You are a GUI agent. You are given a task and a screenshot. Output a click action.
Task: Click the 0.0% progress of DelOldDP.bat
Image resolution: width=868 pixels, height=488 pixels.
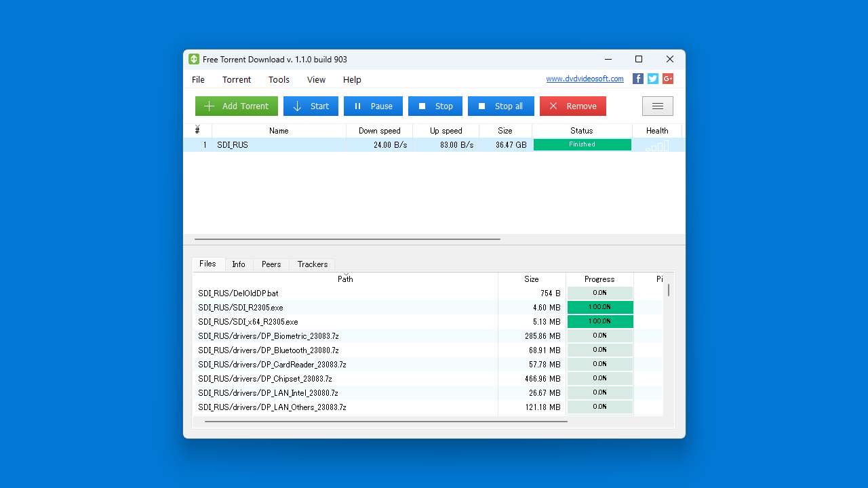(x=600, y=293)
